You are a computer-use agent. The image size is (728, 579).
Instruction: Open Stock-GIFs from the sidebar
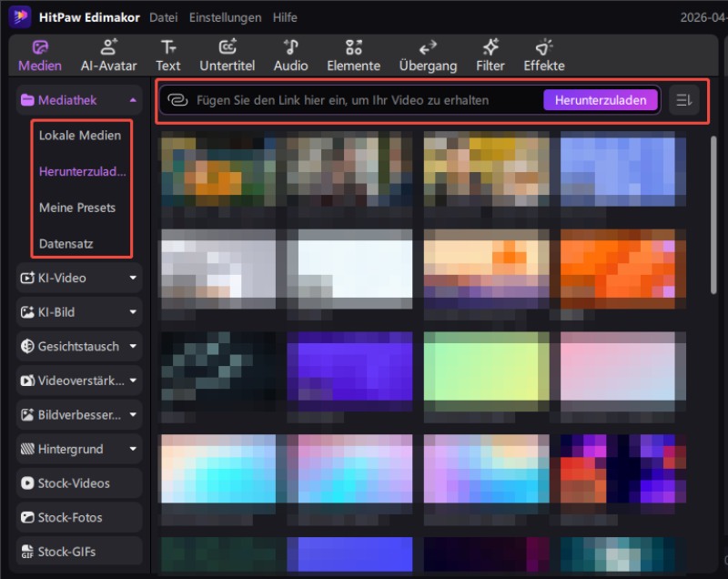pos(79,552)
